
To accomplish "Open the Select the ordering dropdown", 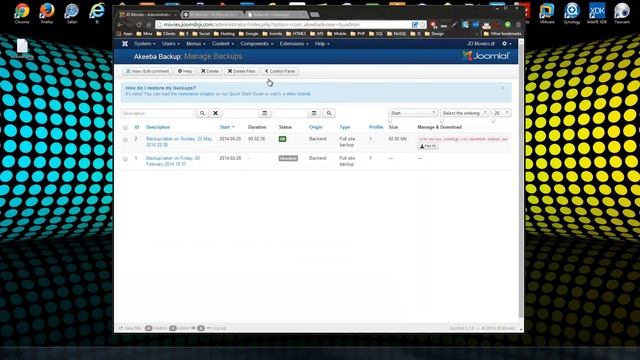I will click(x=464, y=113).
